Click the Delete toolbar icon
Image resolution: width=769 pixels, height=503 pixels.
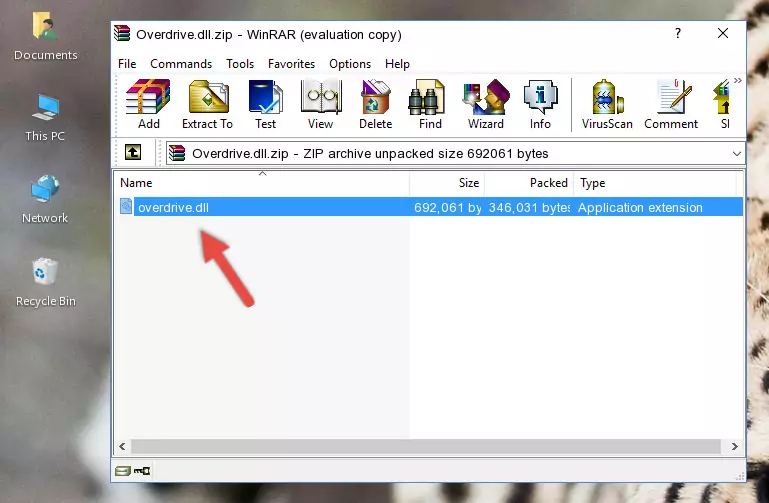(x=376, y=104)
